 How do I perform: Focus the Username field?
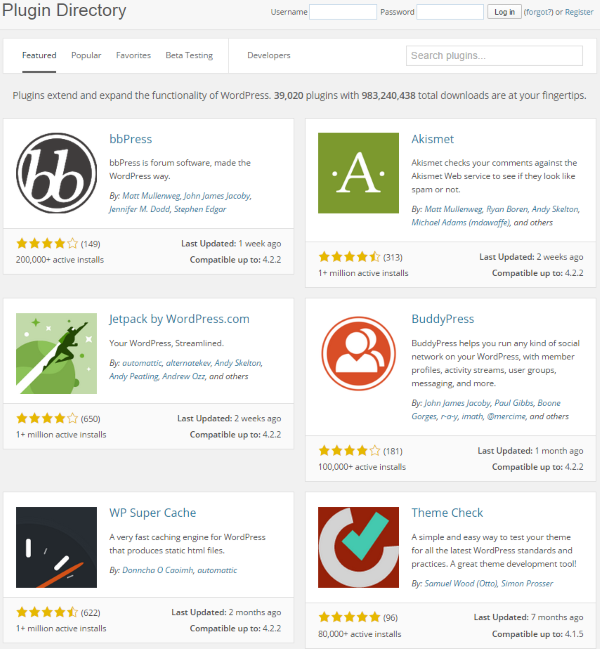343,12
